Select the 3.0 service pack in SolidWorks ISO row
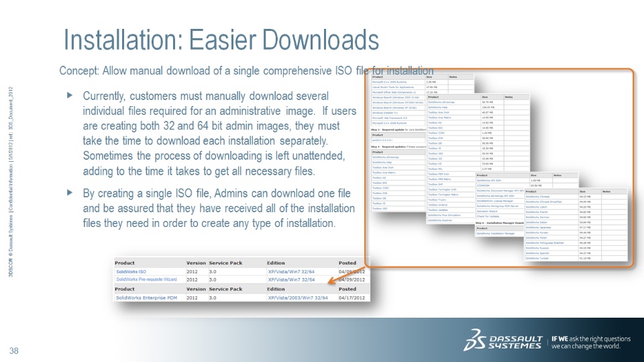The image size is (644, 362). 213,272
